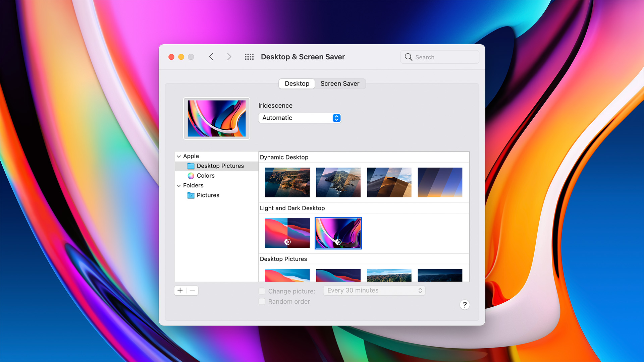
Task: Go back with the left chevron
Action: coord(211,57)
